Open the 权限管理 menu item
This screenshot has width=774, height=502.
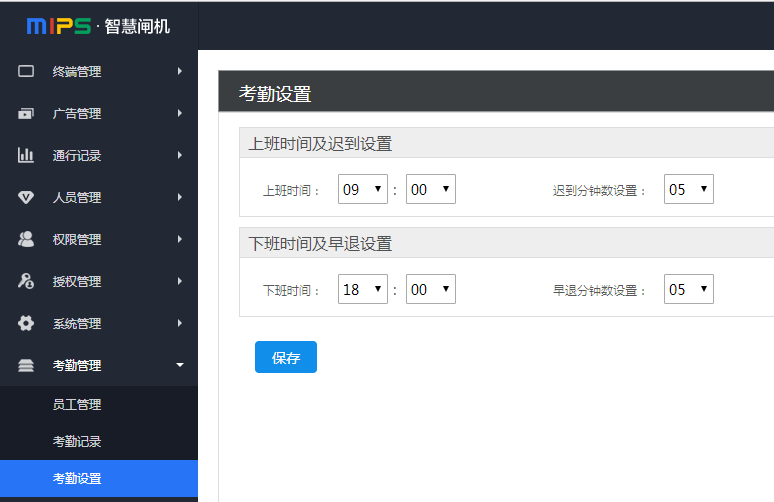pos(99,239)
